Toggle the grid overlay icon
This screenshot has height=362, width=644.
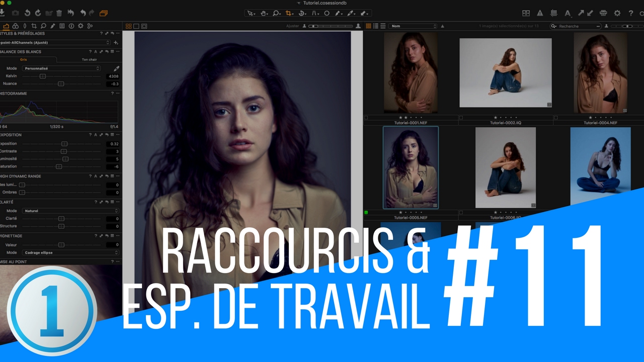[553, 13]
